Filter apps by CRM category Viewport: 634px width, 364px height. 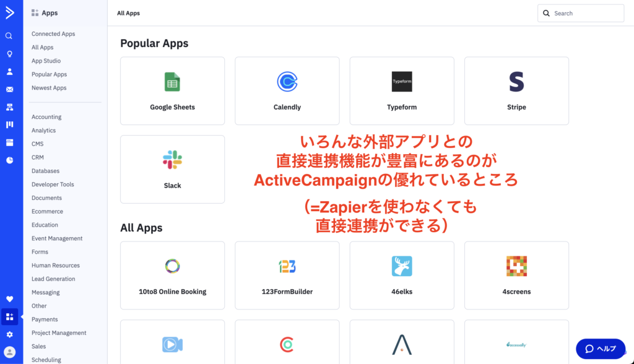coord(38,157)
